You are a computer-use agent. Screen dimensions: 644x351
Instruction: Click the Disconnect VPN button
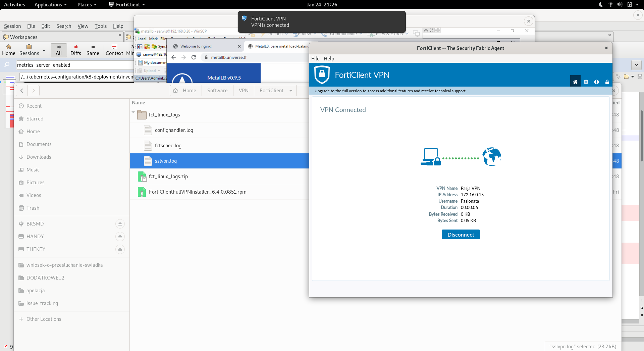(461, 235)
